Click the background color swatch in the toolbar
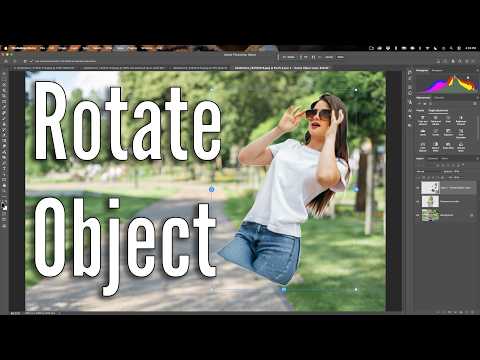The height and width of the screenshot is (360, 480). [5, 207]
